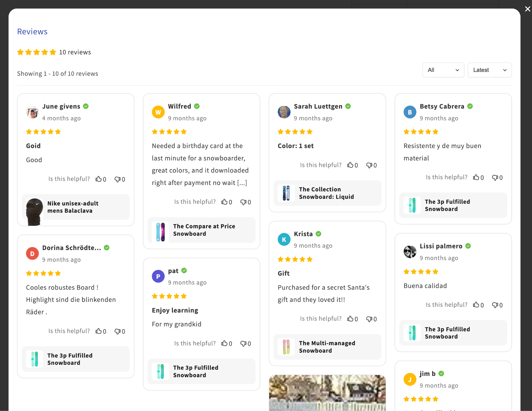
Task: Close the reviews modal
Action: click(527, 9)
